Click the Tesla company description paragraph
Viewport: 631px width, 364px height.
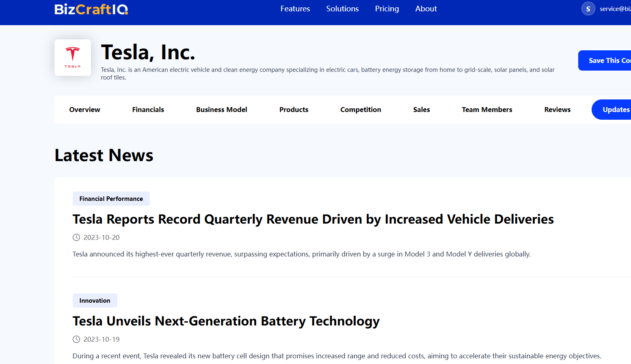(x=328, y=73)
